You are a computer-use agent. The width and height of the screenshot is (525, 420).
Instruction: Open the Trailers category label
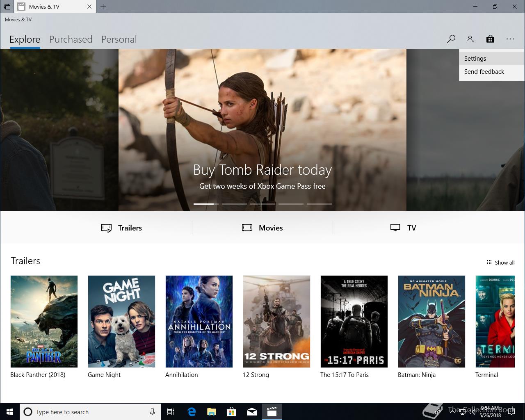(x=130, y=228)
